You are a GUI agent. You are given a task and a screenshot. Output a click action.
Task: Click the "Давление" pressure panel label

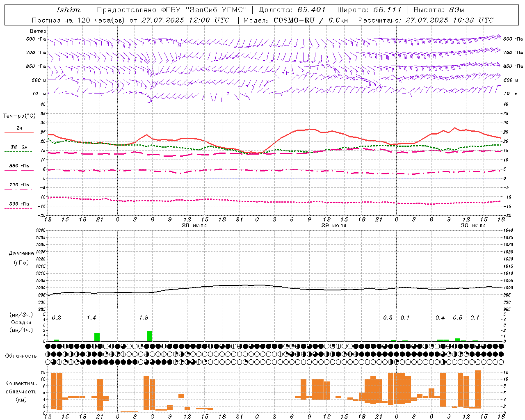point(21,253)
